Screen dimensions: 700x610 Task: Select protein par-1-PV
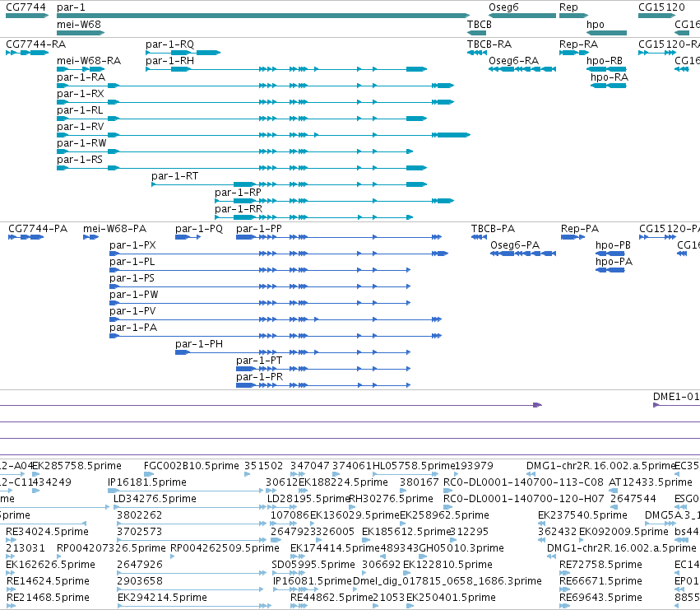tap(132, 311)
